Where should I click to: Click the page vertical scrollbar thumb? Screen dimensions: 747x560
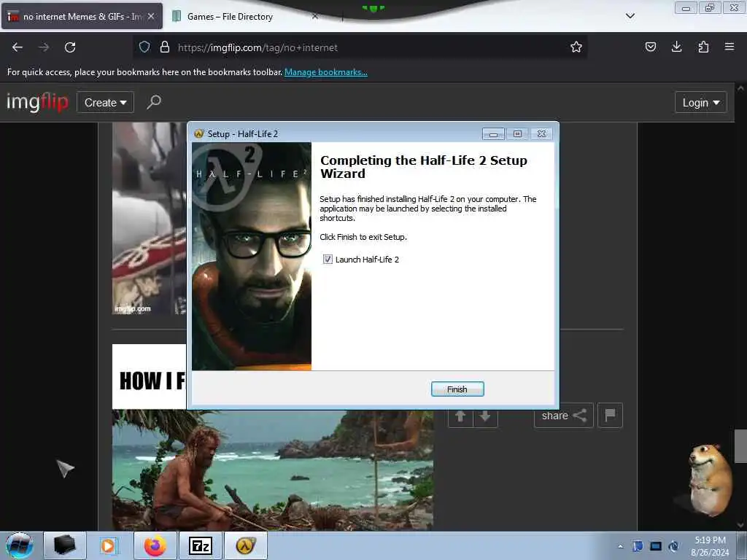740,446
